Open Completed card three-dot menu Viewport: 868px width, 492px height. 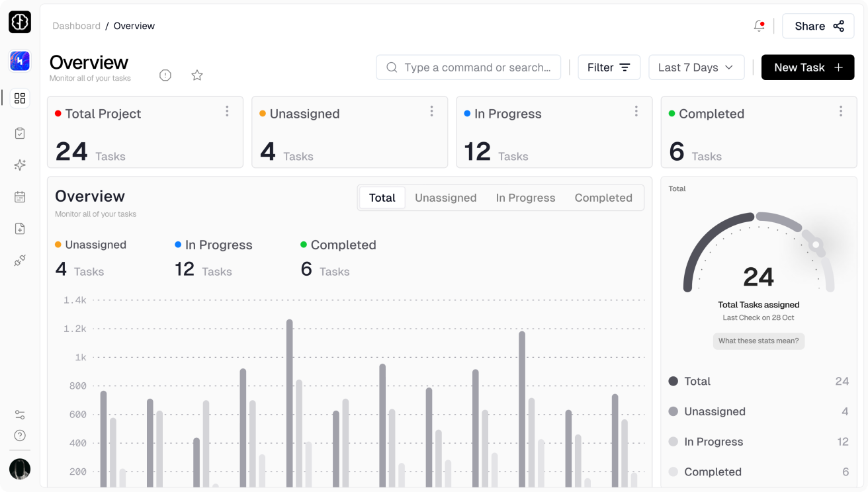[841, 112]
